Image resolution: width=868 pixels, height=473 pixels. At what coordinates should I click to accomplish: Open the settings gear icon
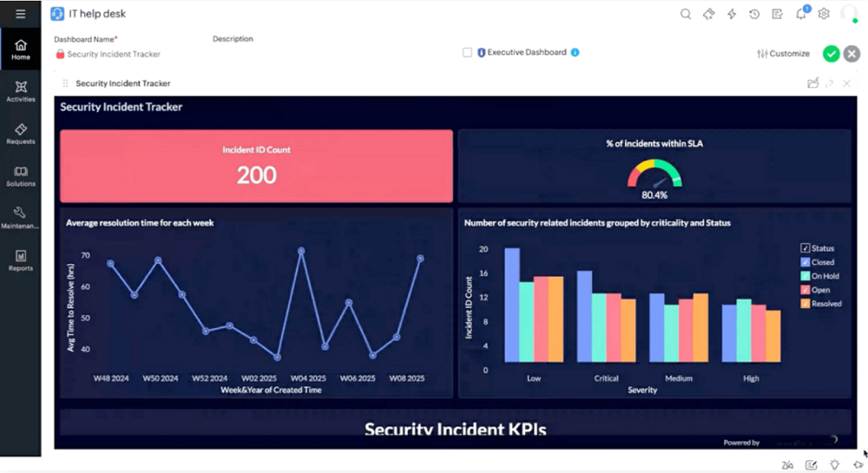click(824, 14)
